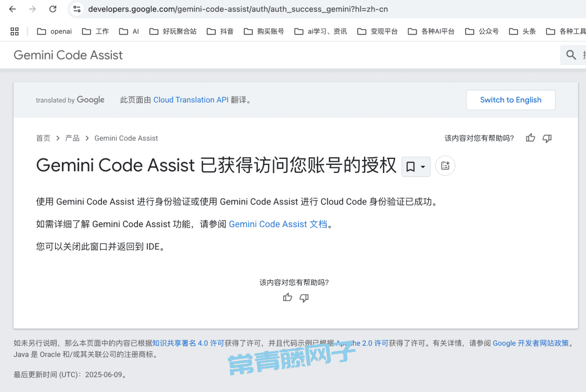The image size is (586, 392).
Task: Reload the page with refresh icon
Action: 53,9
